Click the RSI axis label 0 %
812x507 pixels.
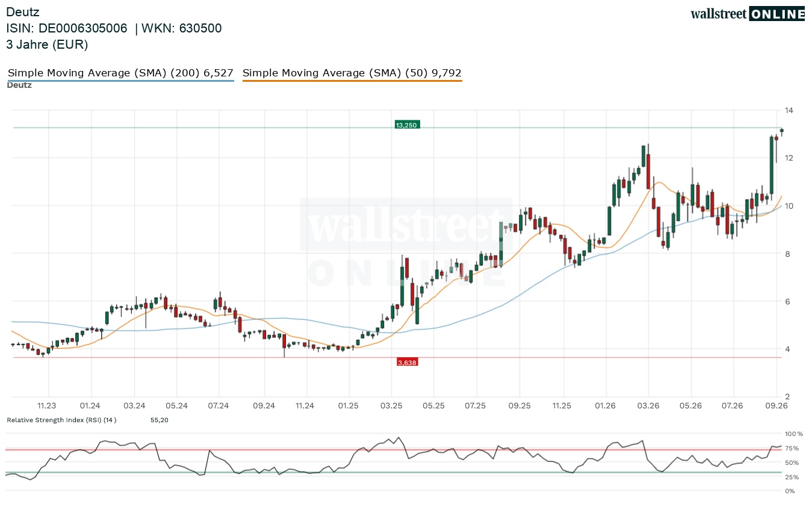click(x=790, y=491)
